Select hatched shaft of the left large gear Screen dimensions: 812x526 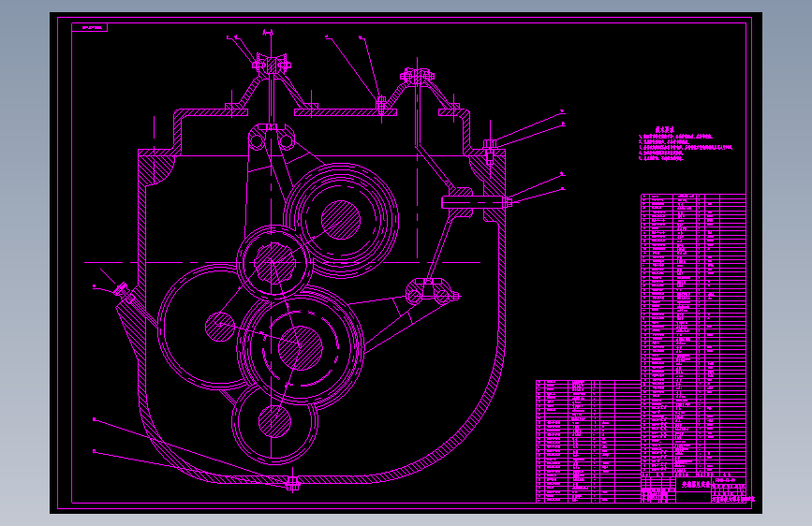point(220,327)
